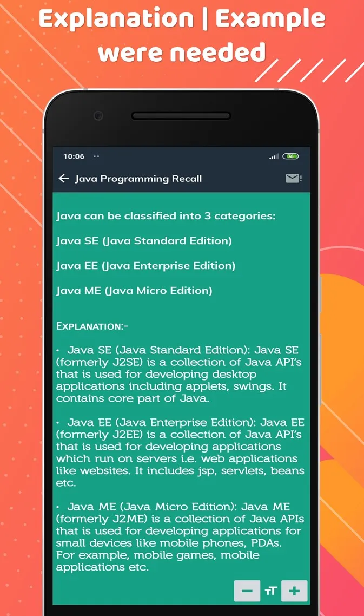Tap the notification dots in status bar
364x616 pixels.
pyautogui.click(x=96, y=156)
